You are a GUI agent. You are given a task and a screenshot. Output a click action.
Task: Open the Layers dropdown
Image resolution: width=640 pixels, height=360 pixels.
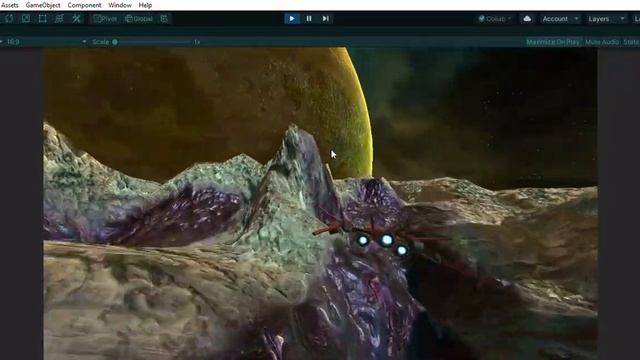click(606, 19)
